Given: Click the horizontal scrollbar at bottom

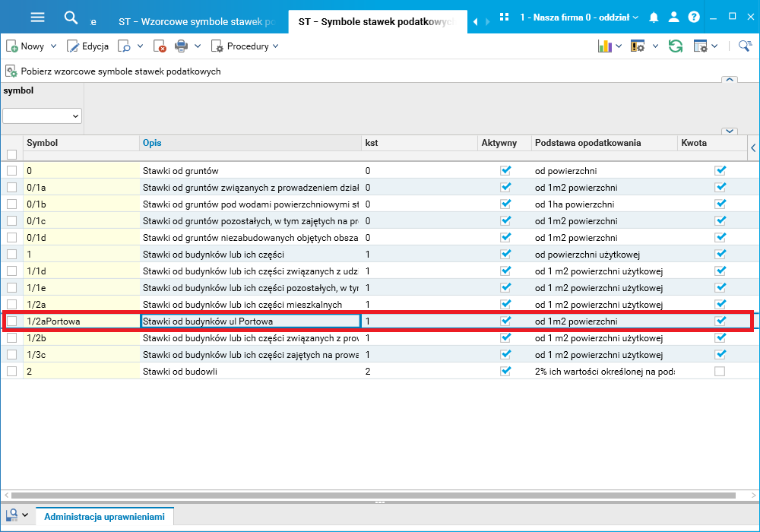Looking at the screenshot, I should click(373, 496).
